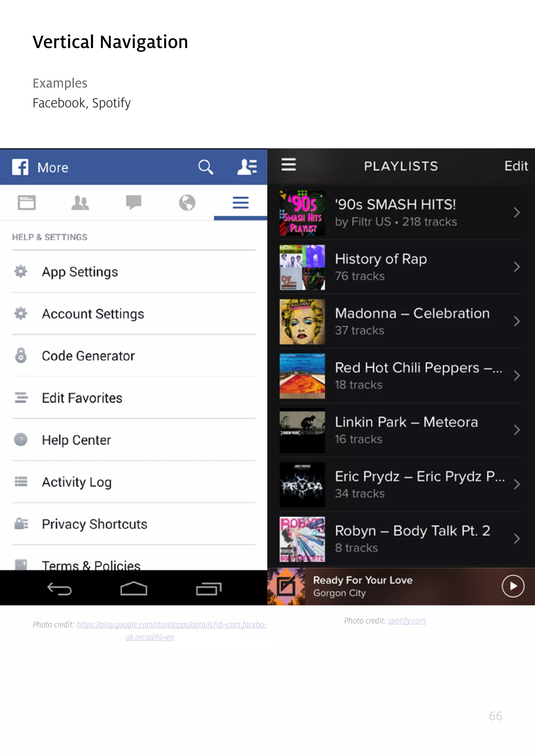Click the Help Center question mark icon
The image size is (535, 756).
coord(21,440)
